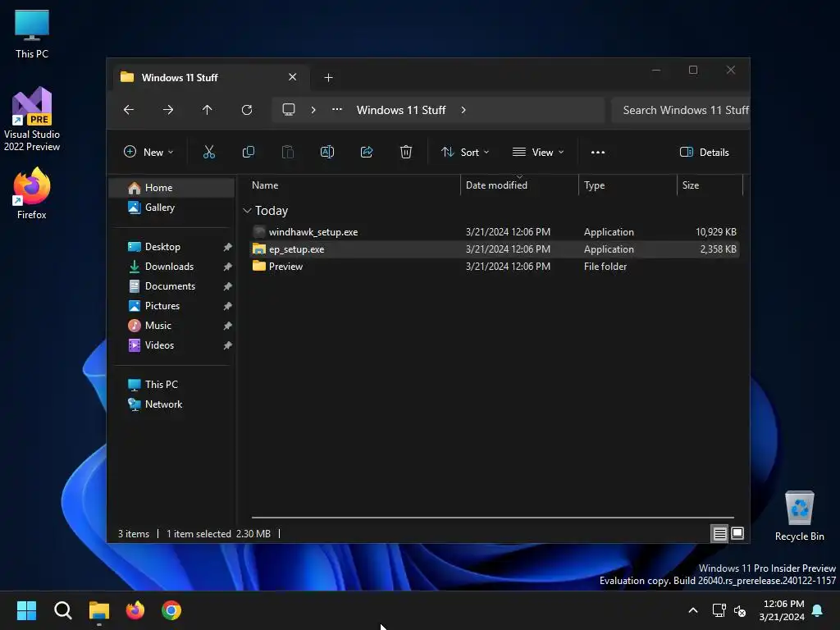Expand chevron after PC icon in address bar
840x630 pixels.
pyautogui.click(x=313, y=110)
